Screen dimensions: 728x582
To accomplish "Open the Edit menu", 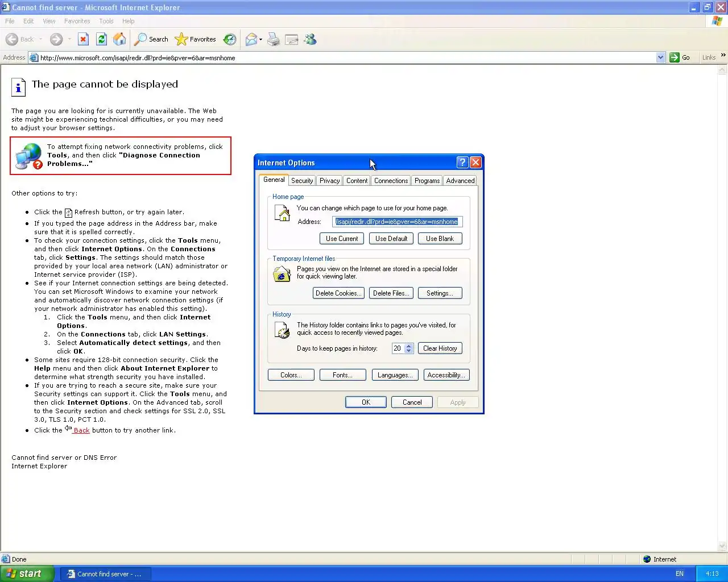I will pos(28,21).
